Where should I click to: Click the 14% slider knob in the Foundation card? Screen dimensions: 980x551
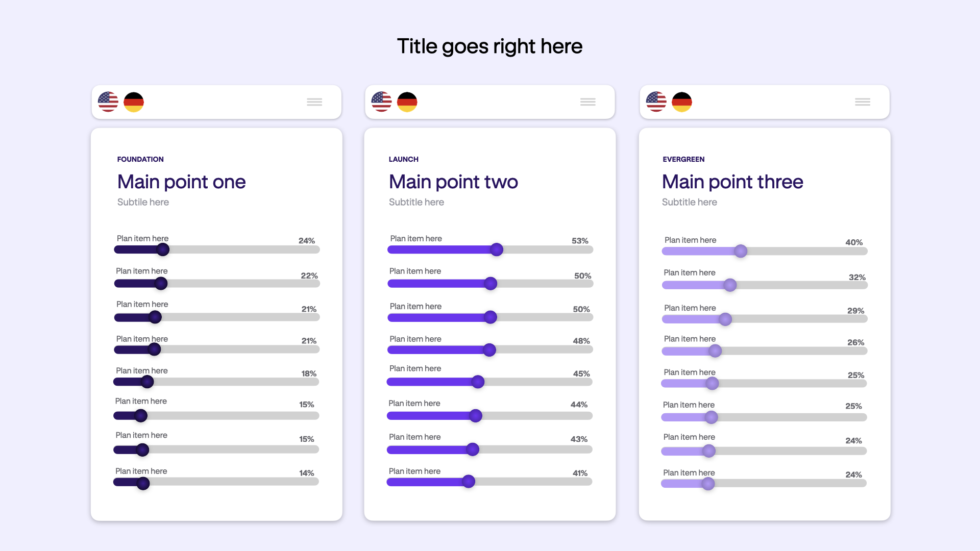[143, 483]
